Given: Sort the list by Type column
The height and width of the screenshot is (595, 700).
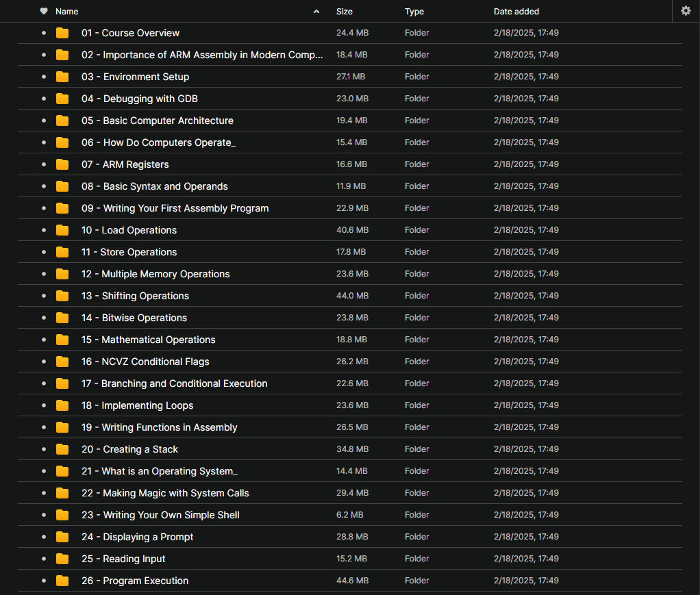Looking at the screenshot, I should 414,12.
